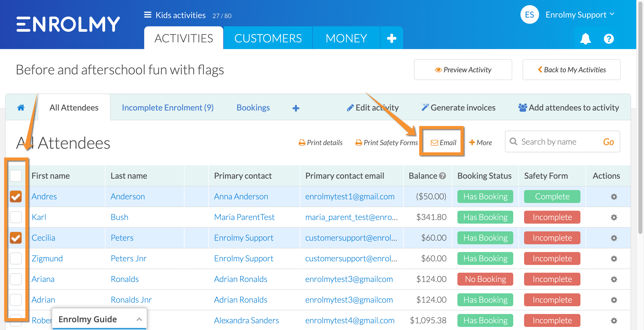Uncheck the Cecilia Peters checkbox

[x=16, y=238]
